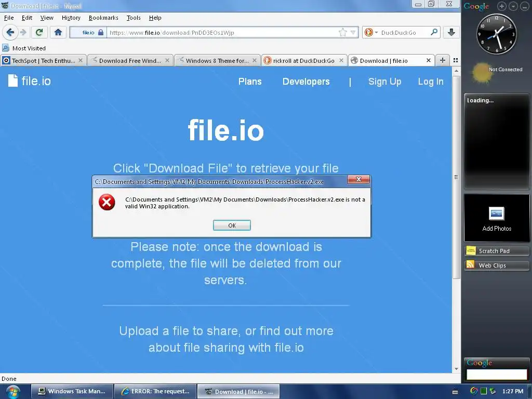Click the address bar URL field
Screen dimensions: 532x399
[222, 33]
